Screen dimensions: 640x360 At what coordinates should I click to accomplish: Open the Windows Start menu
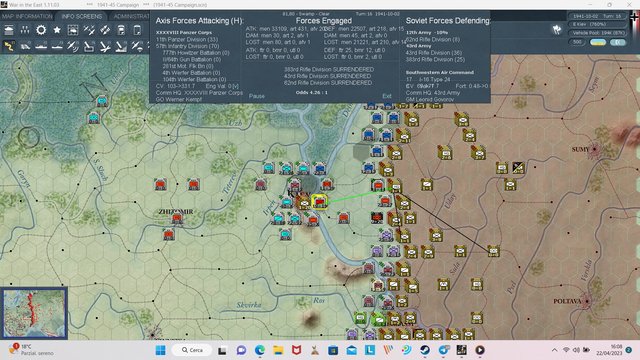161,350
